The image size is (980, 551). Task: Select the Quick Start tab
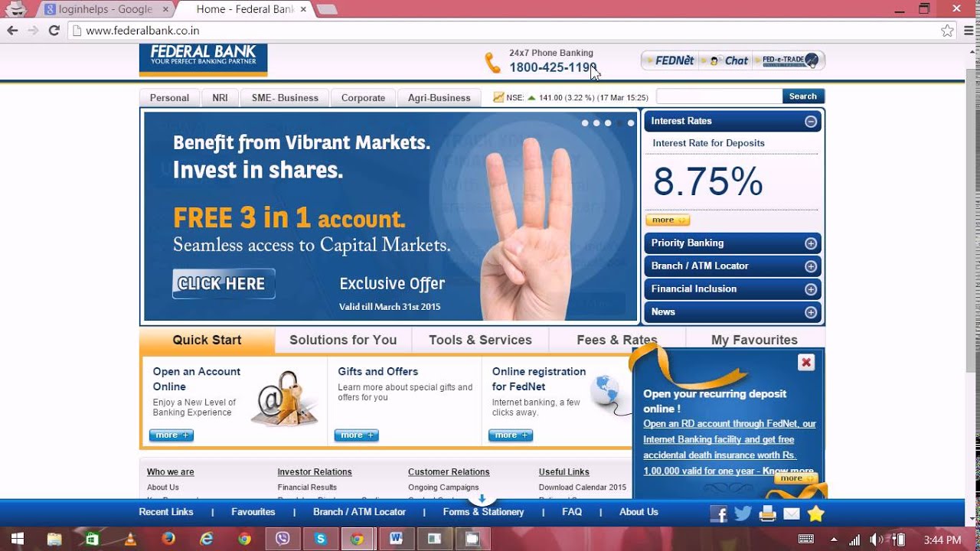tap(207, 340)
